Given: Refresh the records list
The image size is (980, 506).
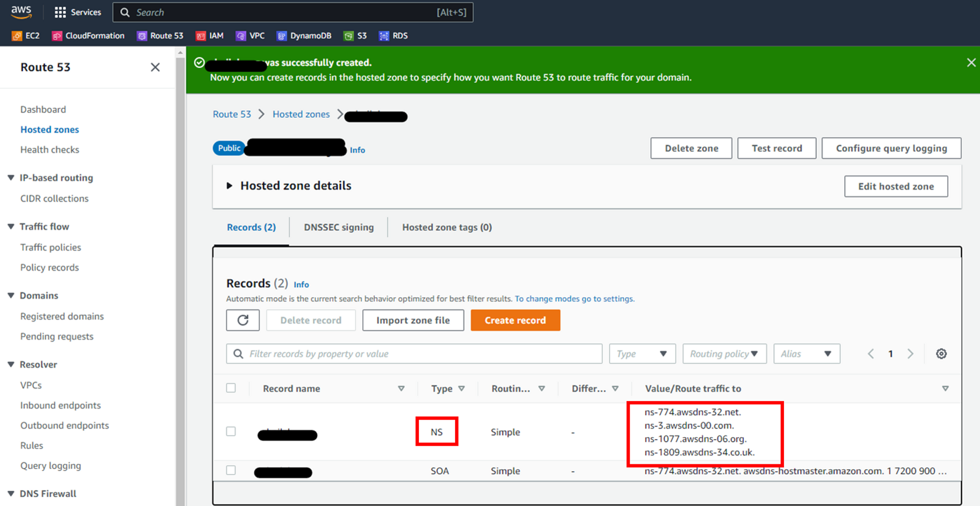Looking at the screenshot, I should click(243, 320).
